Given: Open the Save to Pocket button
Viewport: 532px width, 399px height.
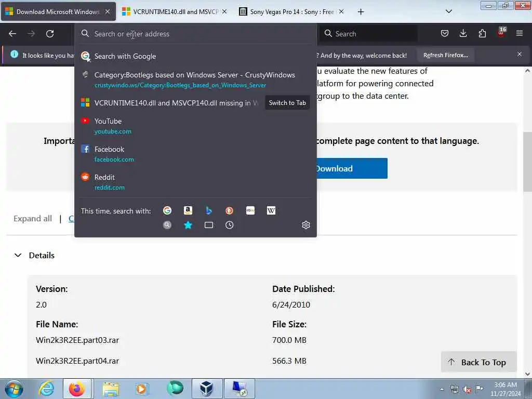Looking at the screenshot, I should [x=445, y=33].
